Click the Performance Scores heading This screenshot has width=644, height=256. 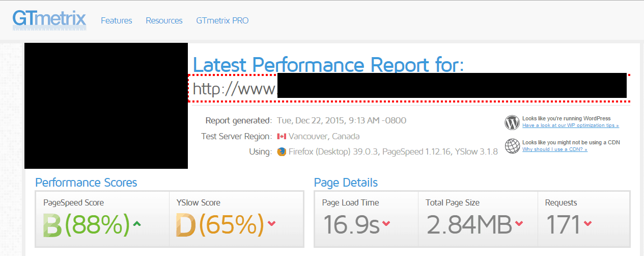[86, 183]
